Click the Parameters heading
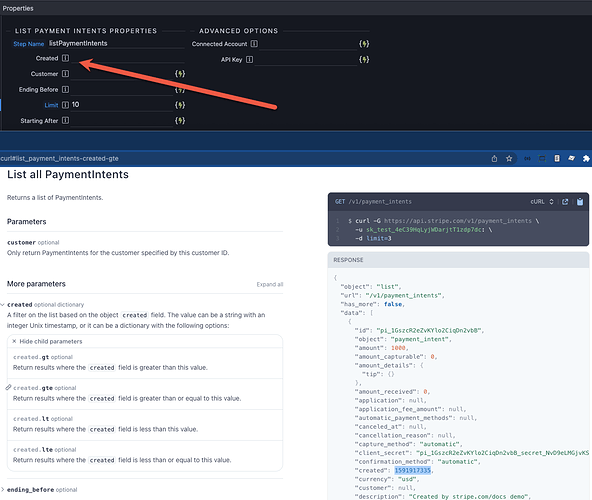 coord(26,222)
